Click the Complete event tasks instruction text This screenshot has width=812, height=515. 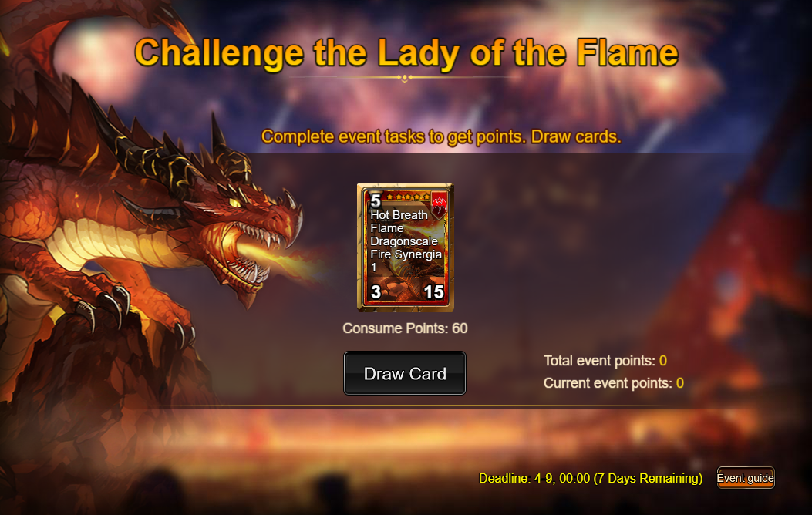(x=440, y=136)
